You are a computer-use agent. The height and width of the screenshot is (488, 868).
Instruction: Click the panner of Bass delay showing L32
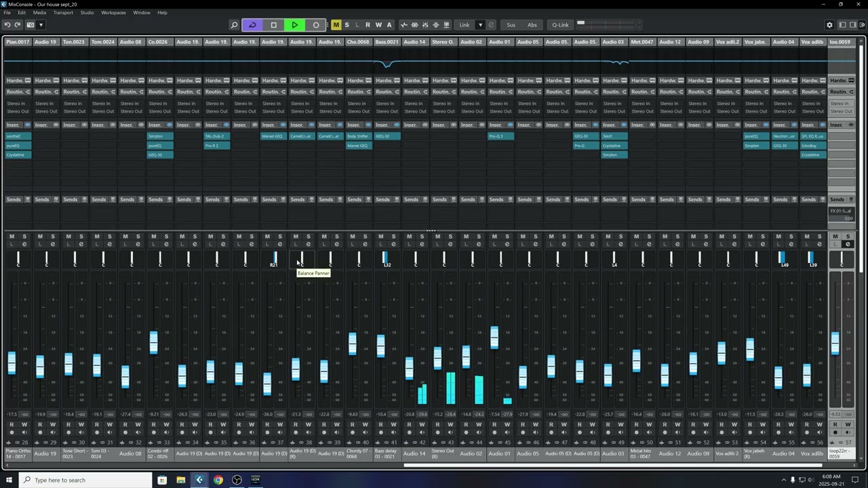(387, 259)
